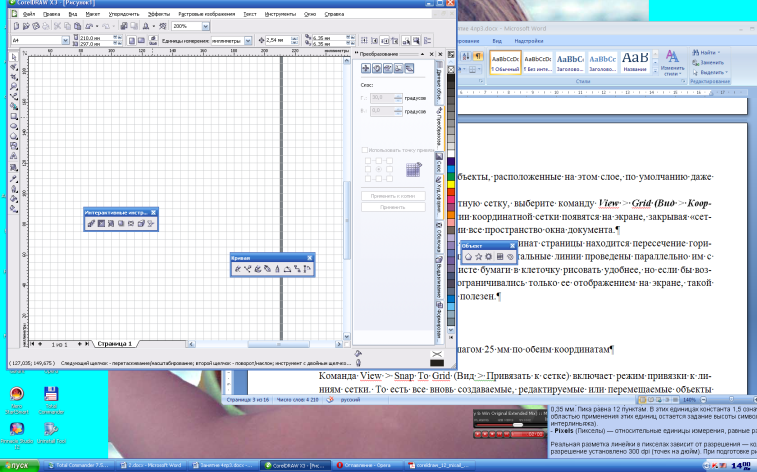Pick the white swatch in color palette
This screenshot has height=472, width=757.
[451, 153]
